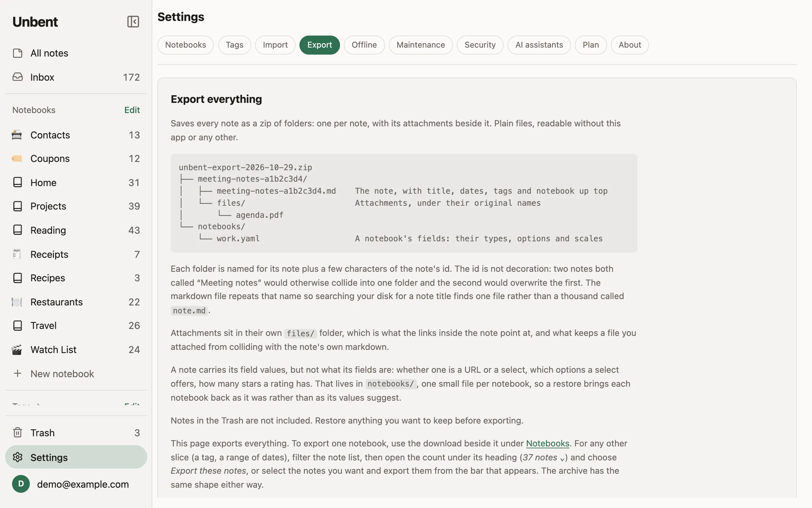Follow the Notebooks link in export text

point(547,444)
